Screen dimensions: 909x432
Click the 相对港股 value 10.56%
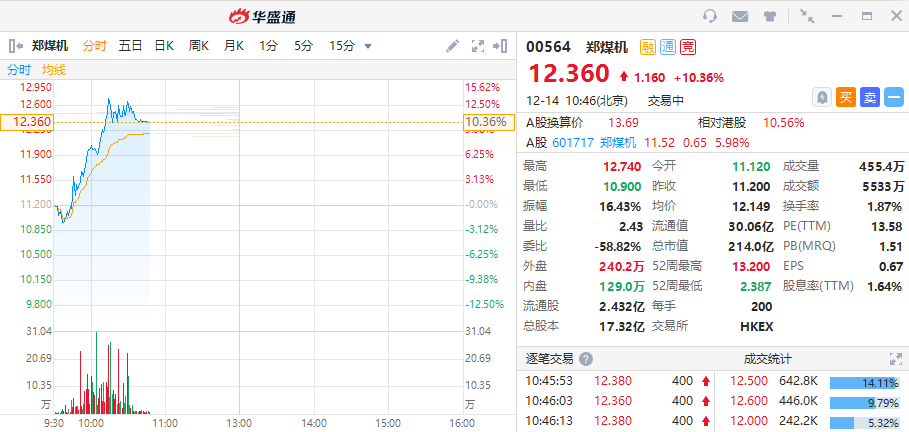tap(784, 123)
